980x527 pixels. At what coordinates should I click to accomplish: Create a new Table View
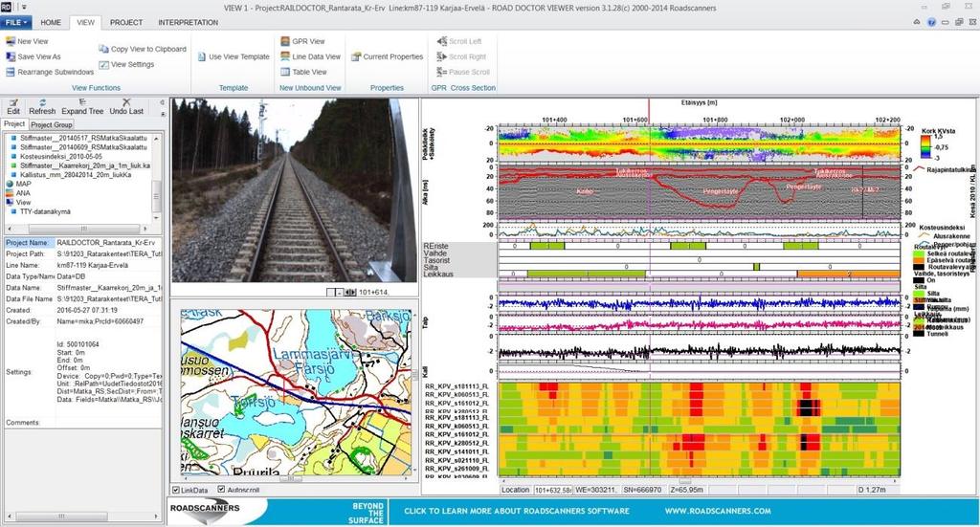(303, 72)
